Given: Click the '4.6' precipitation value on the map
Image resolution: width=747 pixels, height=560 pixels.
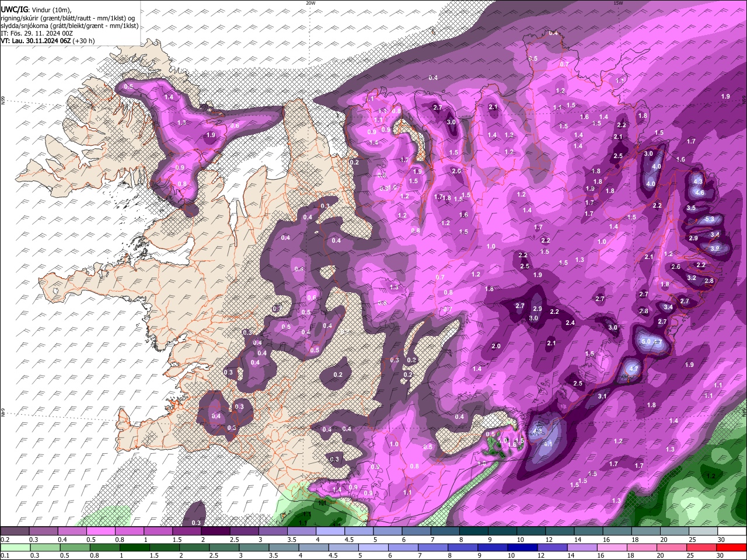Looking at the screenshot, I should pyautogui.click(x=700, y=193).
